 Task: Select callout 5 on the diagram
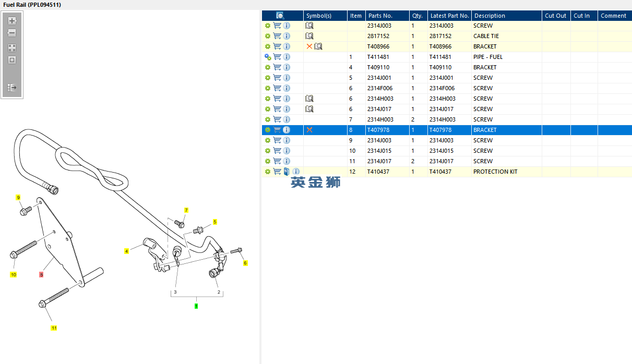pyautogui.click(x=214, y=222)
